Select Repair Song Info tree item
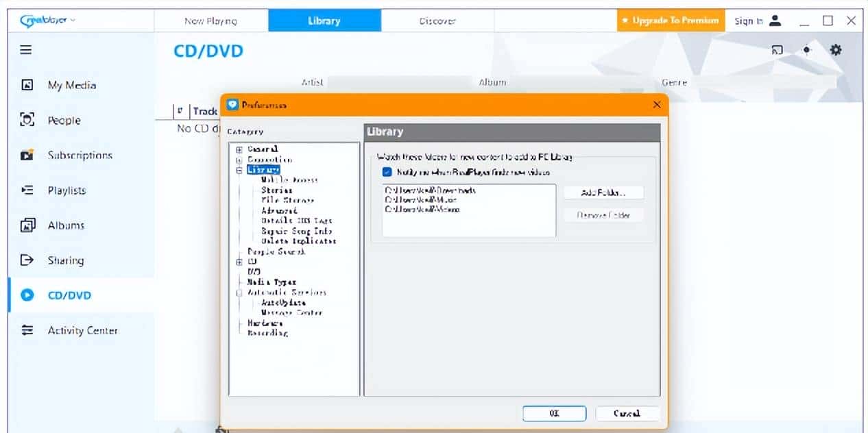Screen dimensions: 868x433 [x=296, y=231]
